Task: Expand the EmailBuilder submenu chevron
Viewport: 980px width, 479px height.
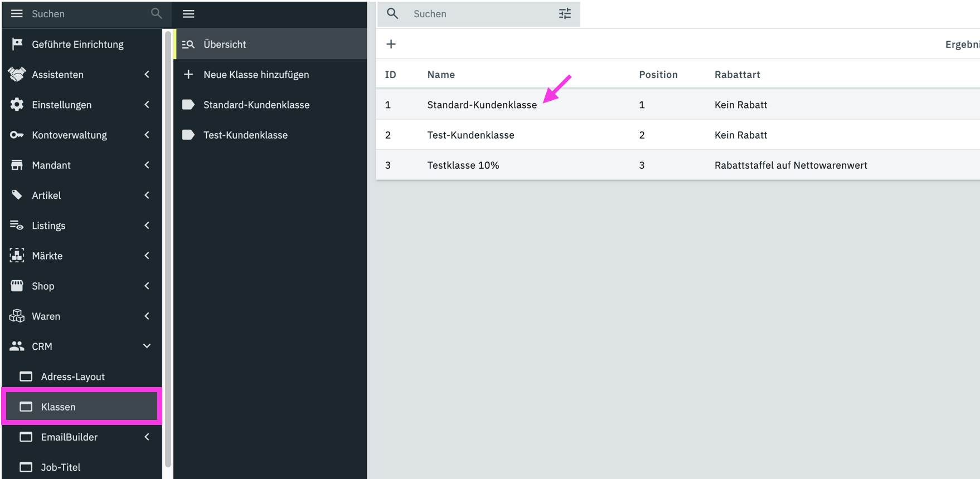Action: pos(147,437)
